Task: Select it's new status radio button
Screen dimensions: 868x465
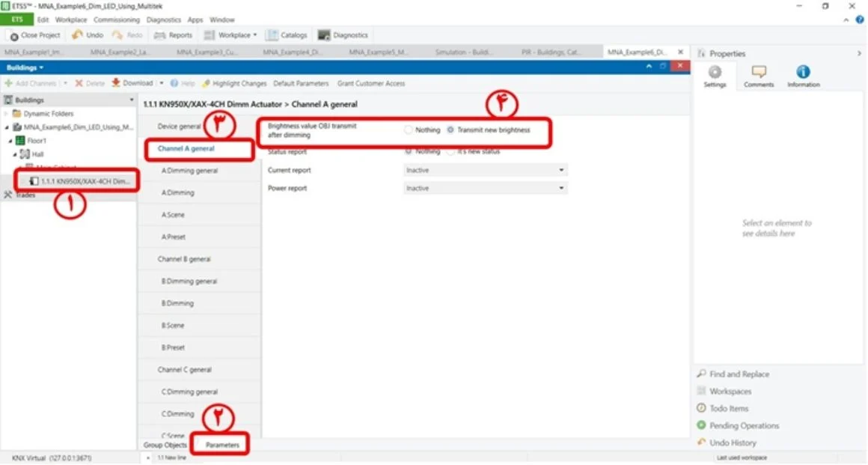Action: click(x=450, y=151)
